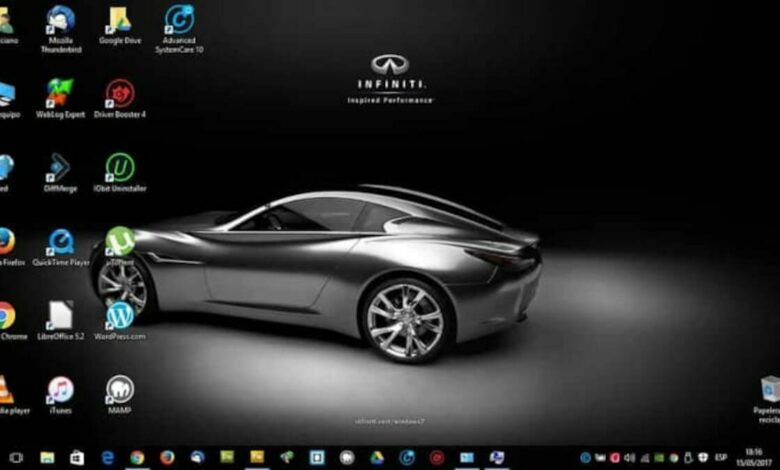Open Thunderbird from the taskbar
Screen dimensions: 780x470
(x=197, y=458)
